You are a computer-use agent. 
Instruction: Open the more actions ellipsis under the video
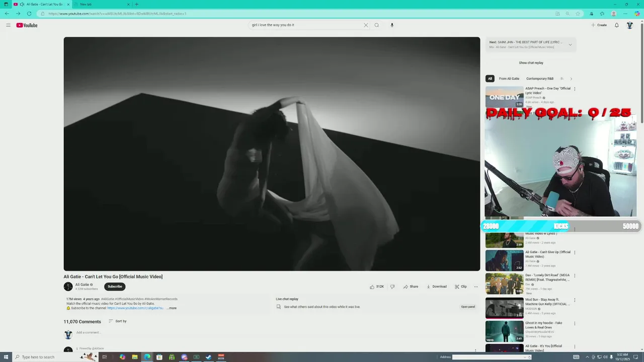click(476, 287)
